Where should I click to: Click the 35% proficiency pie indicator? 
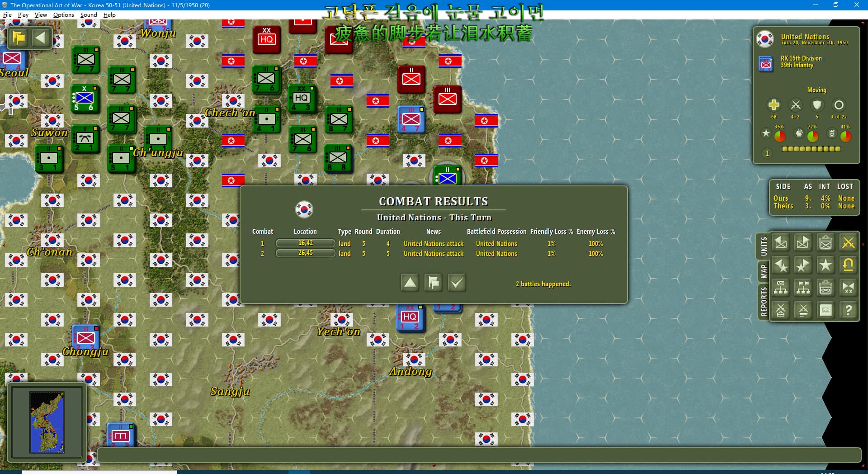[780, 136]
